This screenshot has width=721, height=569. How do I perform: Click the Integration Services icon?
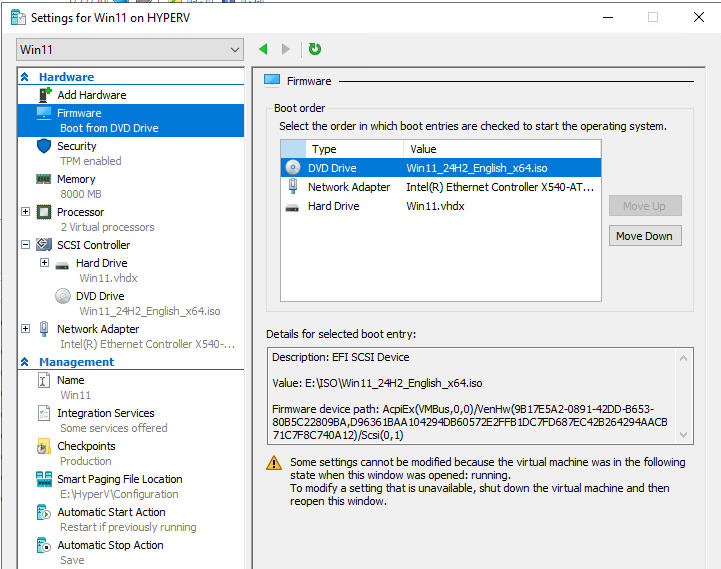[44, 413]
